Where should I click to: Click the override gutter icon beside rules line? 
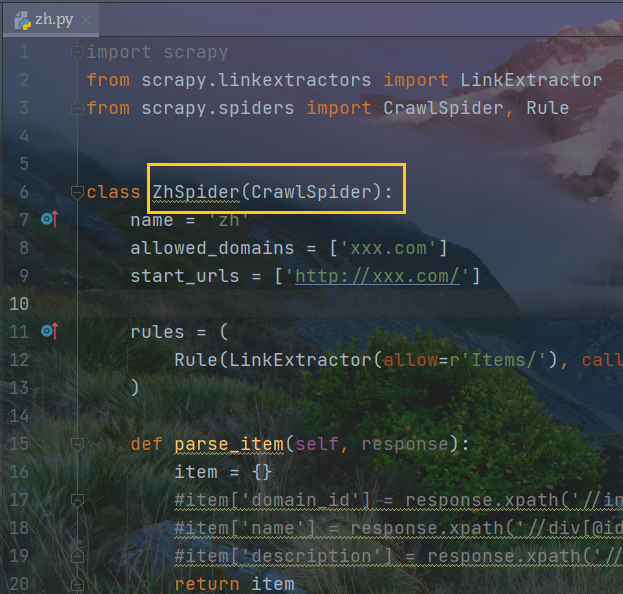[49, 331]
